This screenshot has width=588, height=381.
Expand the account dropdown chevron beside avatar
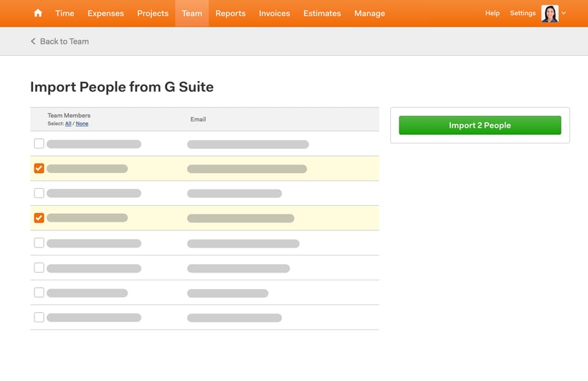[564, 13]
